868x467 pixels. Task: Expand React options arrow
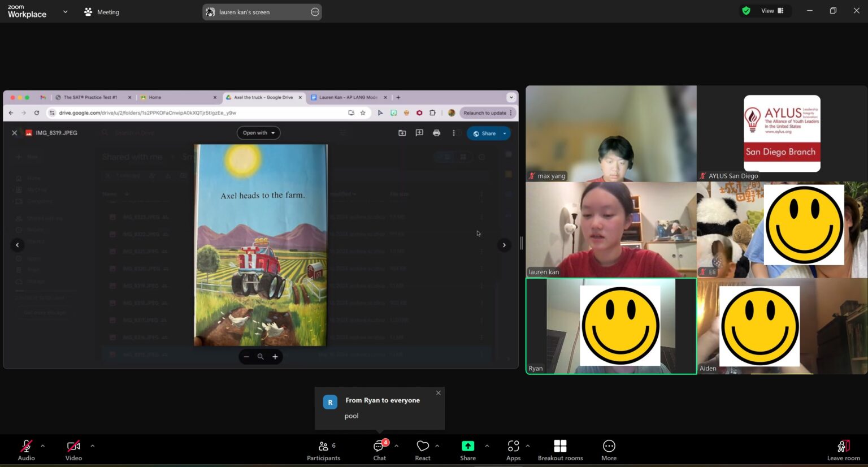coord(437,446)
